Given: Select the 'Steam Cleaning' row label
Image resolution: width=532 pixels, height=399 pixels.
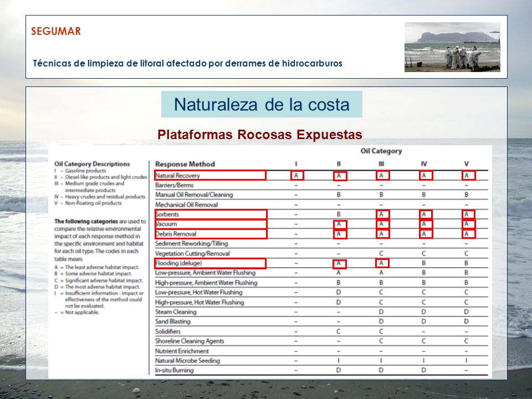Looking at the screenshot, I should (176, 312).
